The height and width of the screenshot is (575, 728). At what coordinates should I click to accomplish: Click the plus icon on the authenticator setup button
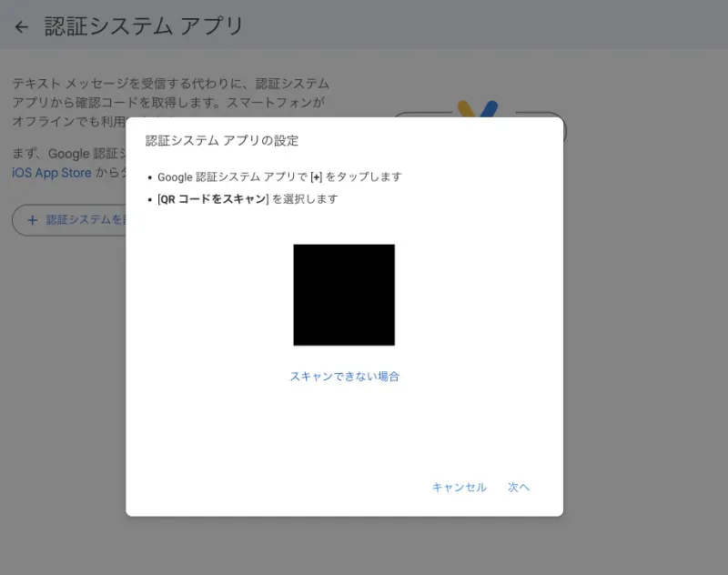(34, 219)
